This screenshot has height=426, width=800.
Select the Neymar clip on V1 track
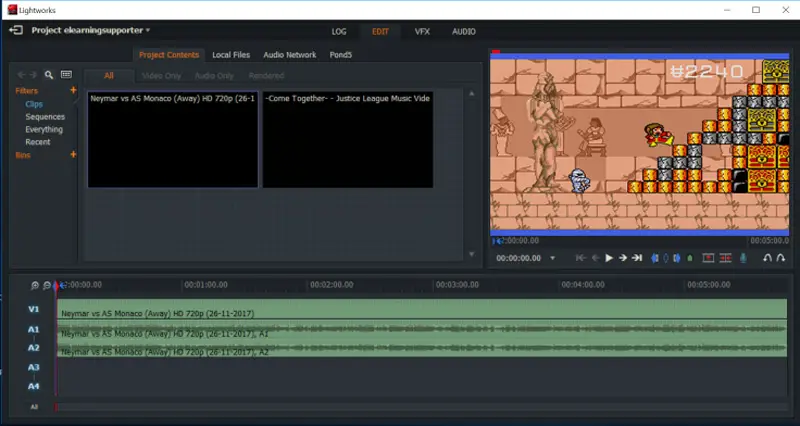point(421,309)
